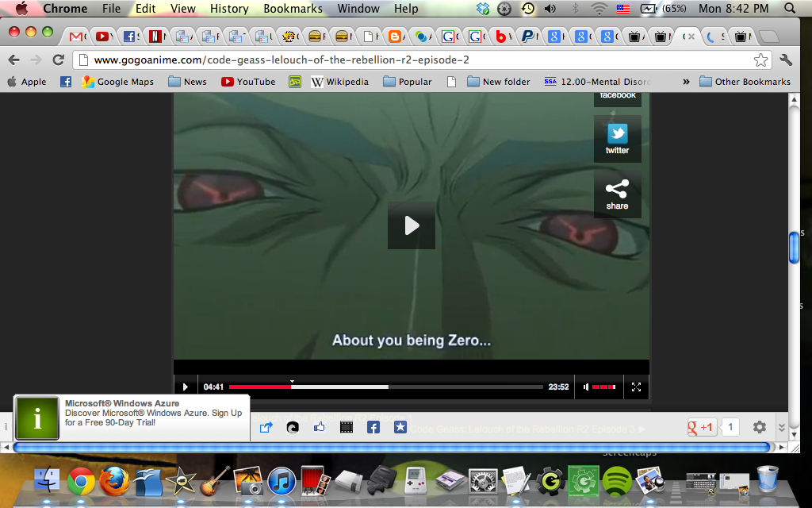Click the horizontal page scrollbar
The image size is (812, 508).
(392, 447)
